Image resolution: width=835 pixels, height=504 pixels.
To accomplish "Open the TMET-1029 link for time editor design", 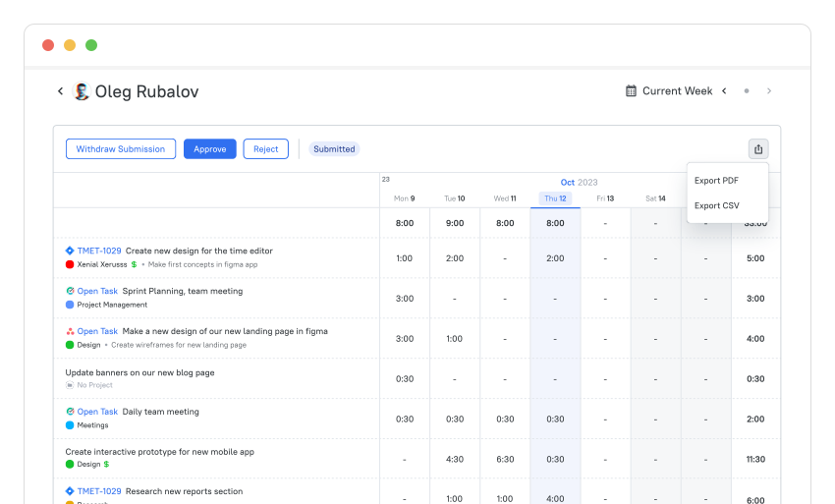I will tap(99, 251).
